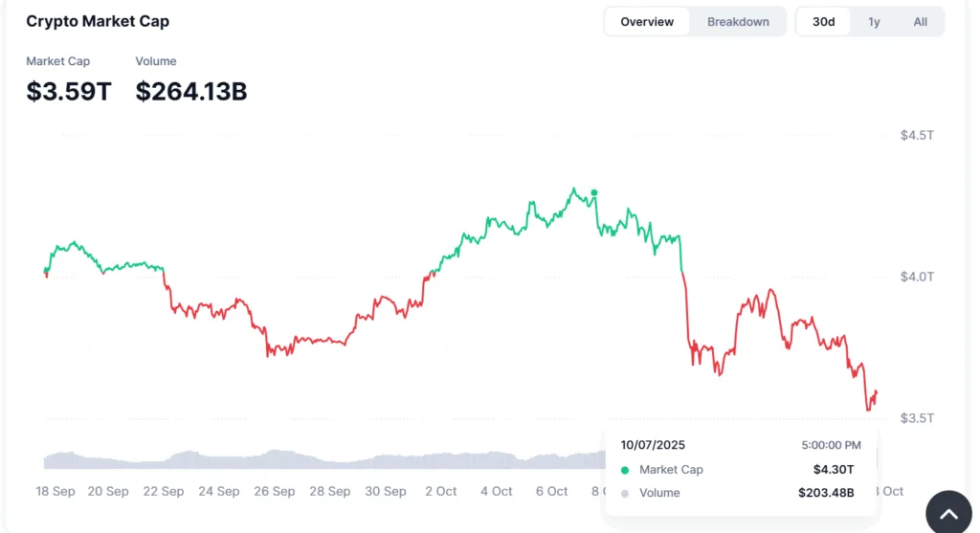Click the green Market Cap legend dot
Viewport: 980px width, 533px height.
click(x=625, y=470)
